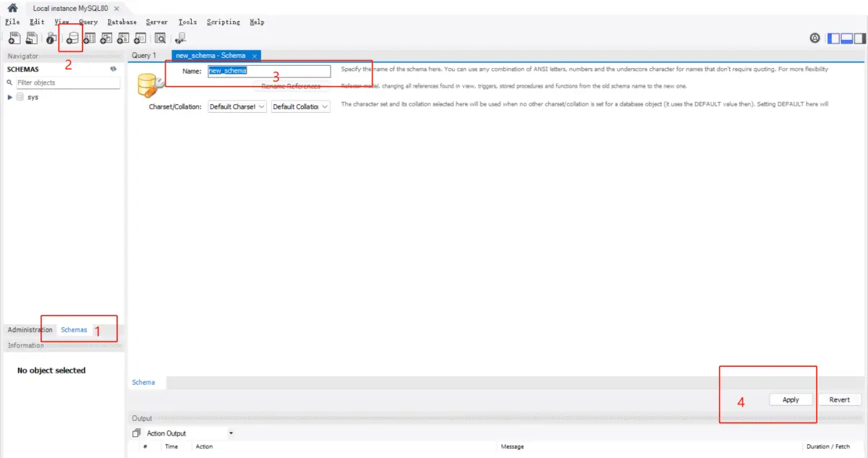This screenshot has height=458, width=868.
Task: Open an SQL script file toolbar icon
Action: click(x=32, y=38)
